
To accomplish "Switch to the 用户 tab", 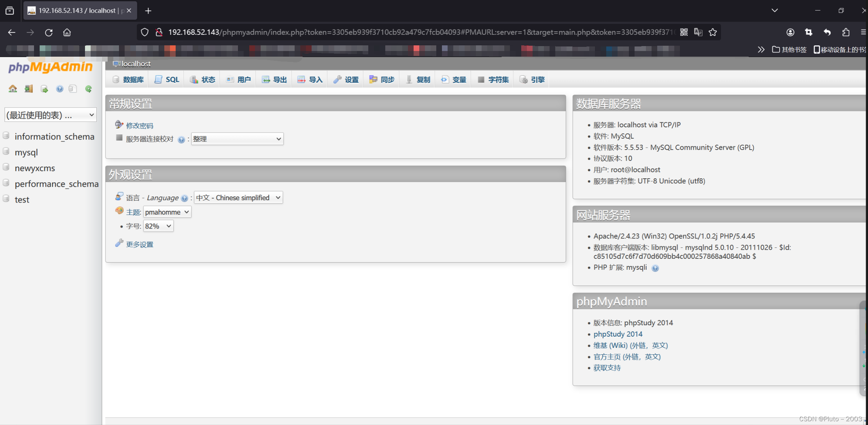I will (x=238, y=80).
